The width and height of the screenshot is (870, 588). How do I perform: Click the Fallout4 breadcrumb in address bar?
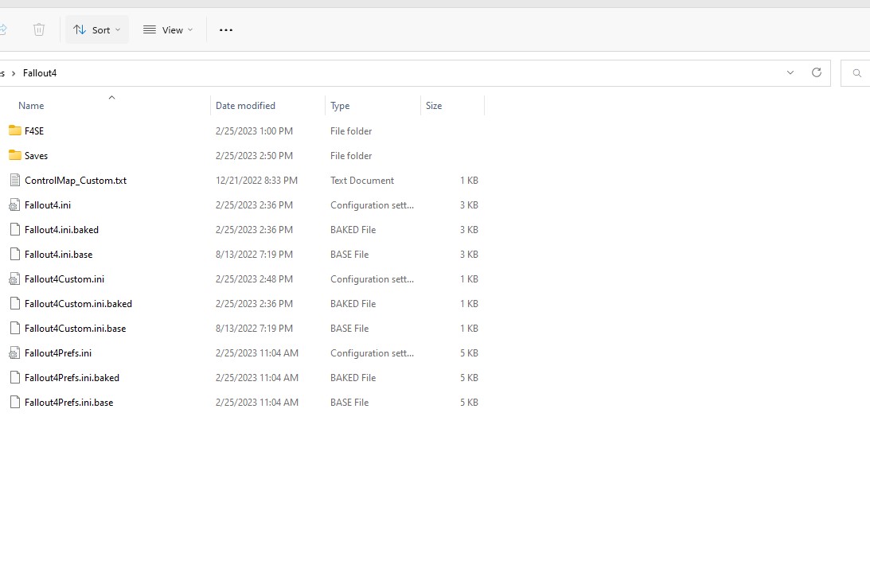(40, 73)
